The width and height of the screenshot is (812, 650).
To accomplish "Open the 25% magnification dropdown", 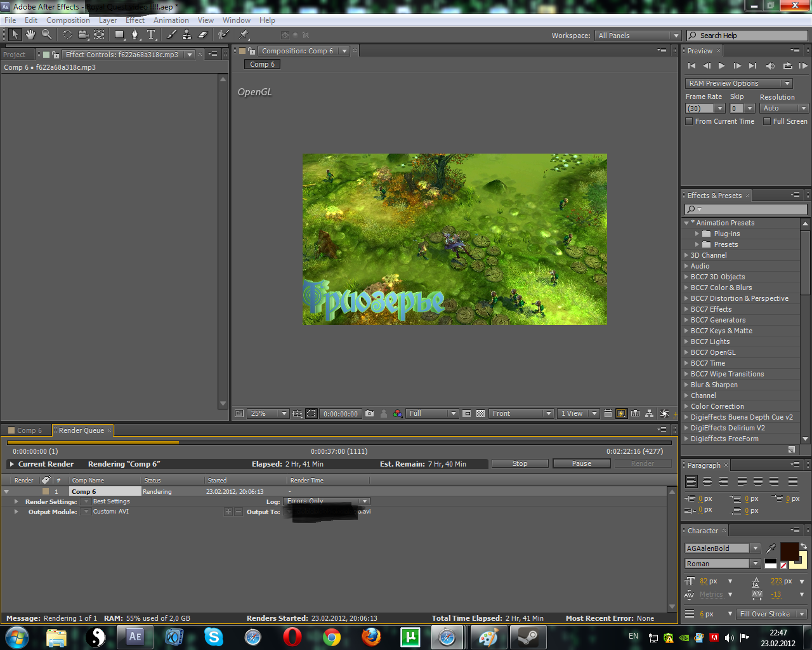I will pyautogui.click(x=268, y=413).
